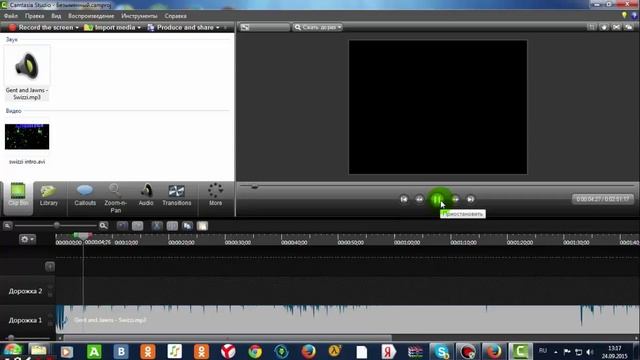Screen dimensions: 640x360
Task: Adjust the timeline zoom slider
Action: (x=57, y=225)
